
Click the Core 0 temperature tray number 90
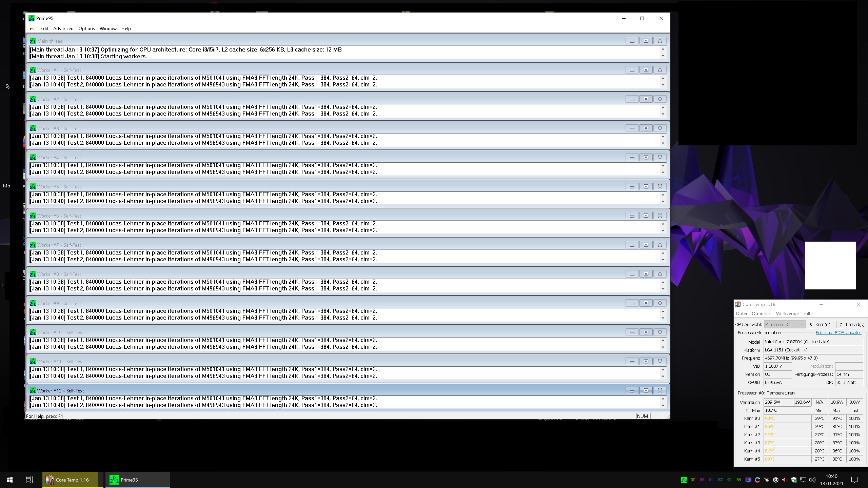click(x=693, y=480)
